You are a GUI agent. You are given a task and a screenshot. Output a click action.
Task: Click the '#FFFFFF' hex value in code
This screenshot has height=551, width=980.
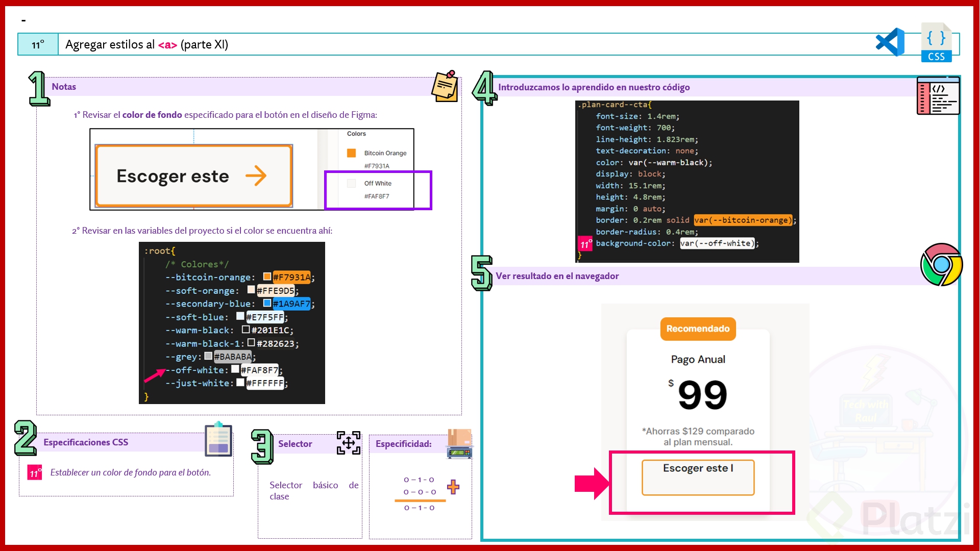(265, 383)
